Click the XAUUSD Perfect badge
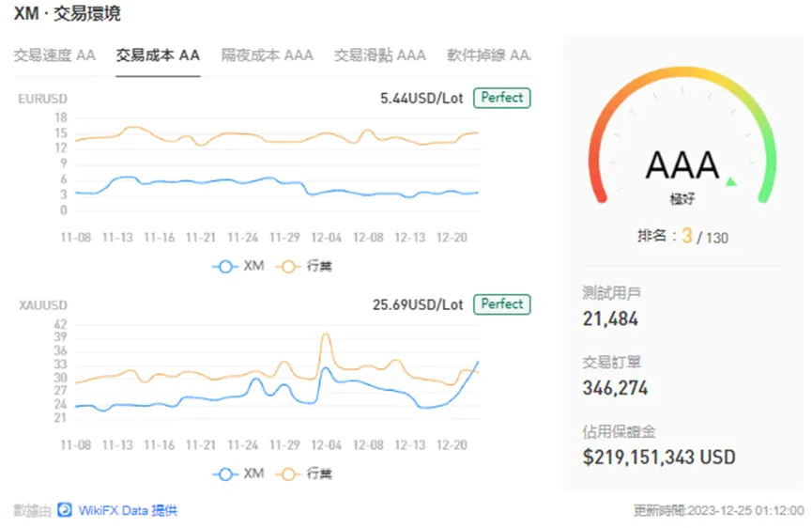812x528 pixels. tap(502, 304)
